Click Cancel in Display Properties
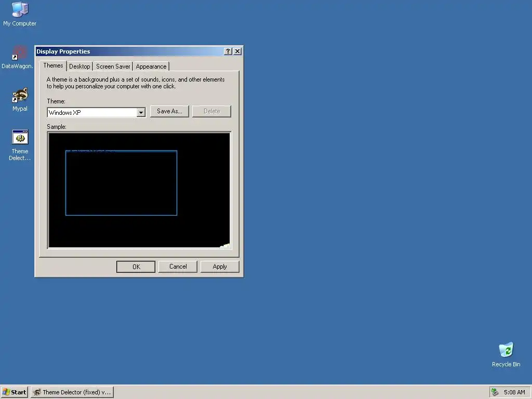 click(178, 267)
